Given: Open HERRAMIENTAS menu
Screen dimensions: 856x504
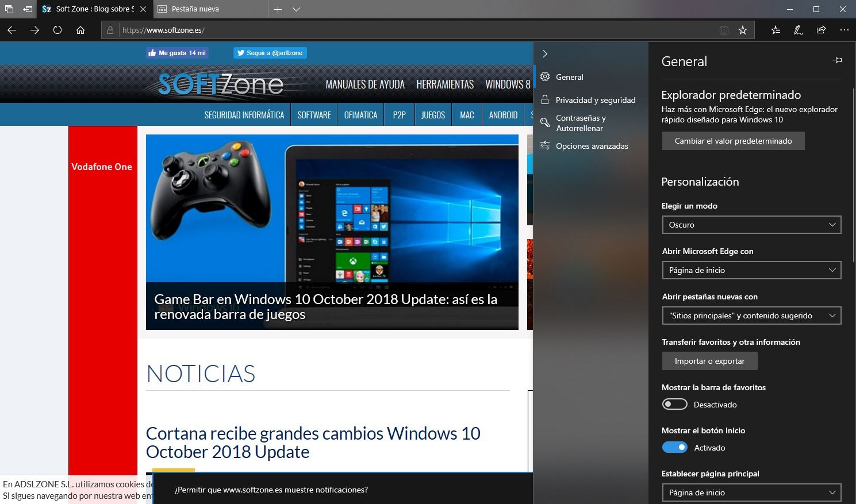Looking at the screenshot, I should pos(445,84).
